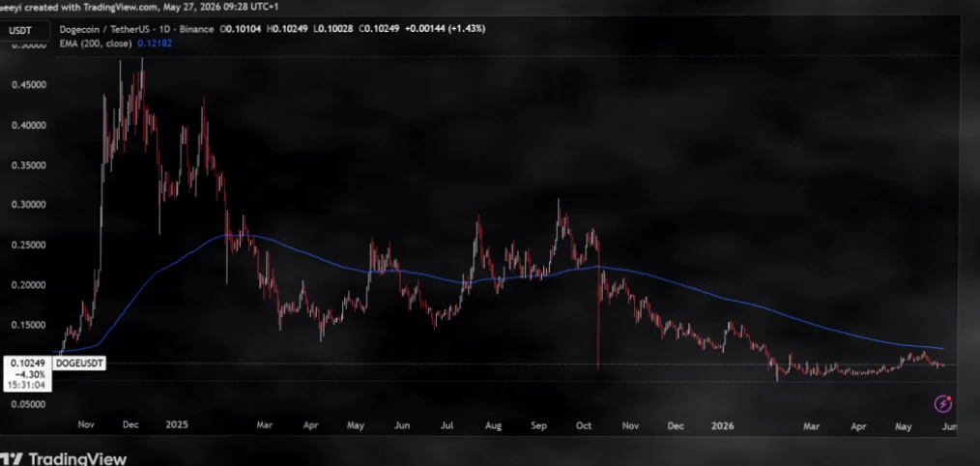Click the 0.45000 price axis label
This screenshot has width=980, height=466.
(x=29, y=85)
